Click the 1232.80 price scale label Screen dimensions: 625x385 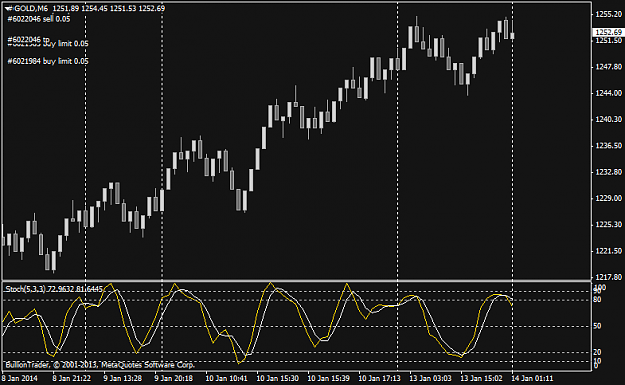pyautogui.click(x=608, y=172)
